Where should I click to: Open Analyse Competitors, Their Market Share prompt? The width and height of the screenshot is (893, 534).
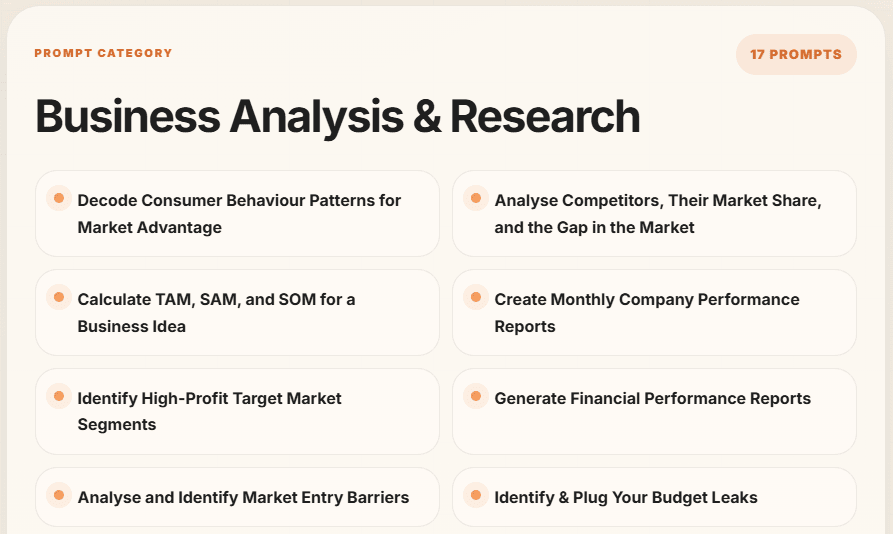click(x=657, y=213)
